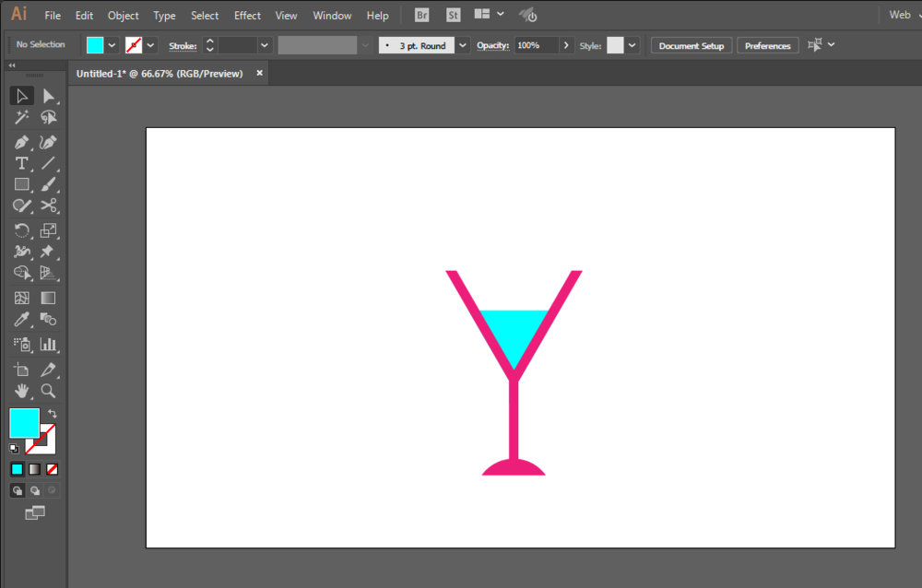Screen dimensions: 922x588
Task: Open the graphic Style dropdown
Action: click(632, 45)
